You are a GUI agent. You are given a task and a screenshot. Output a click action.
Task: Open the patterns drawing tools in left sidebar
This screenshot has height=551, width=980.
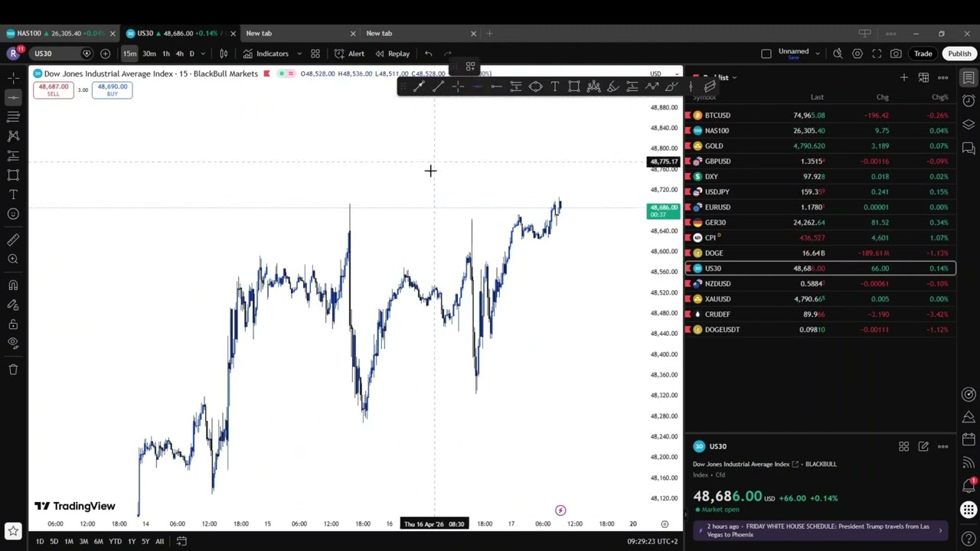click(13, 136)
